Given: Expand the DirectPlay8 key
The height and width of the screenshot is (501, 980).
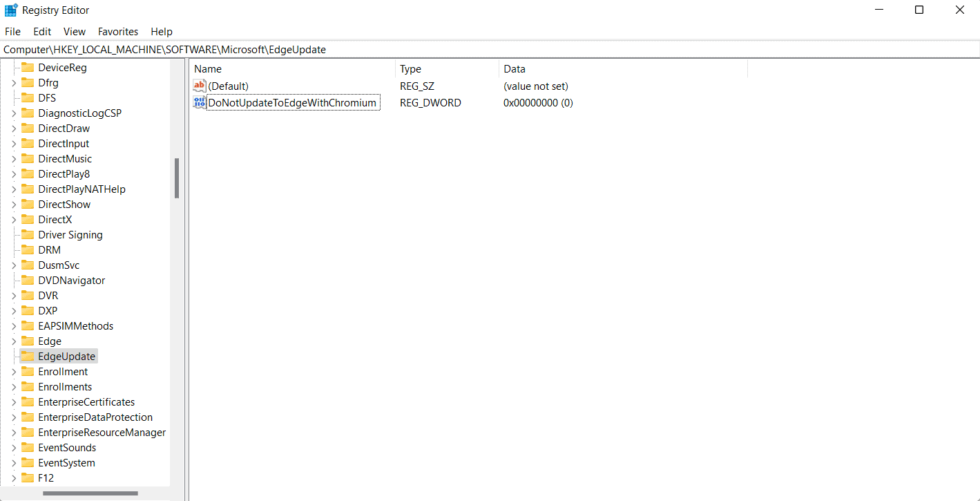Looking at the screenshot, I should 13,174.
